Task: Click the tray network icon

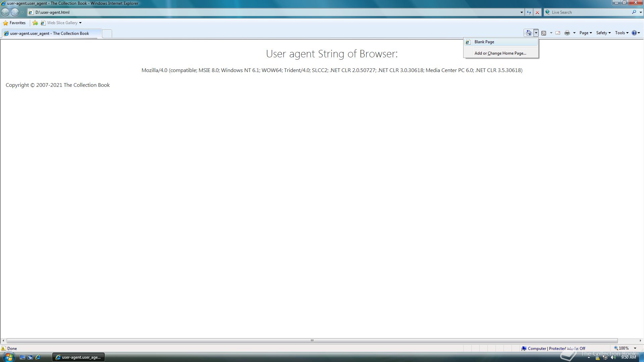Action: tap(605, 357)
